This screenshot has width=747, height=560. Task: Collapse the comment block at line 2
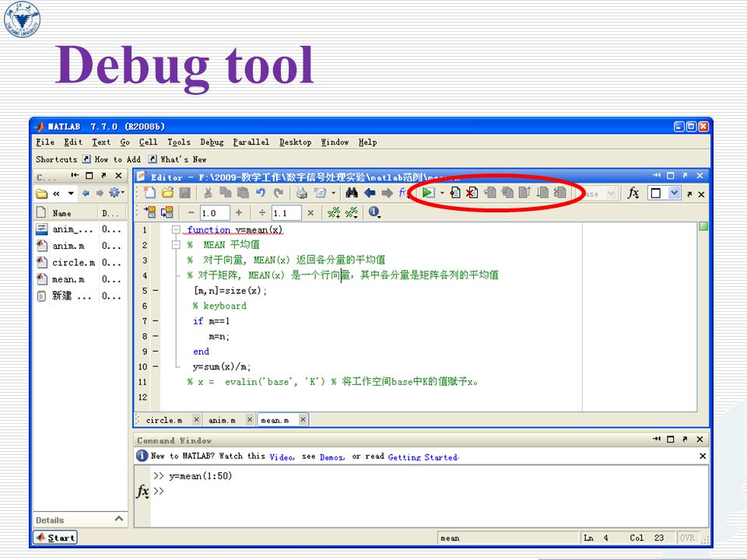(176, 245)
